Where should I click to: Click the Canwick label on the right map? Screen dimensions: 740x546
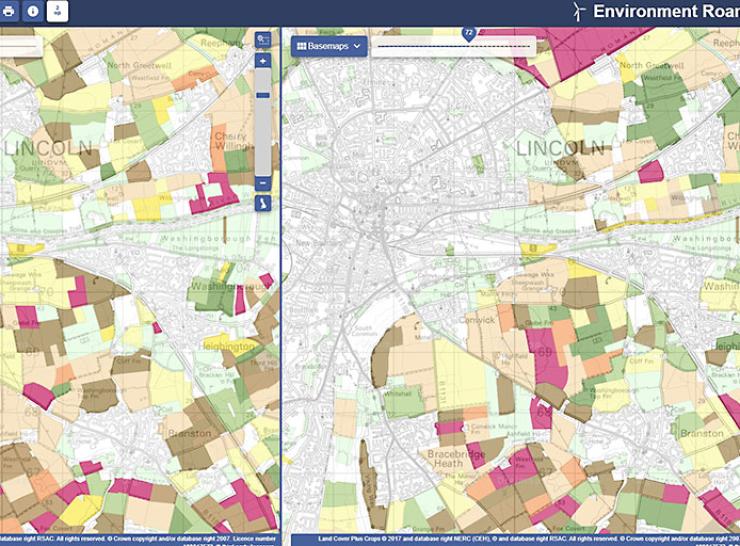pos(477,320)
